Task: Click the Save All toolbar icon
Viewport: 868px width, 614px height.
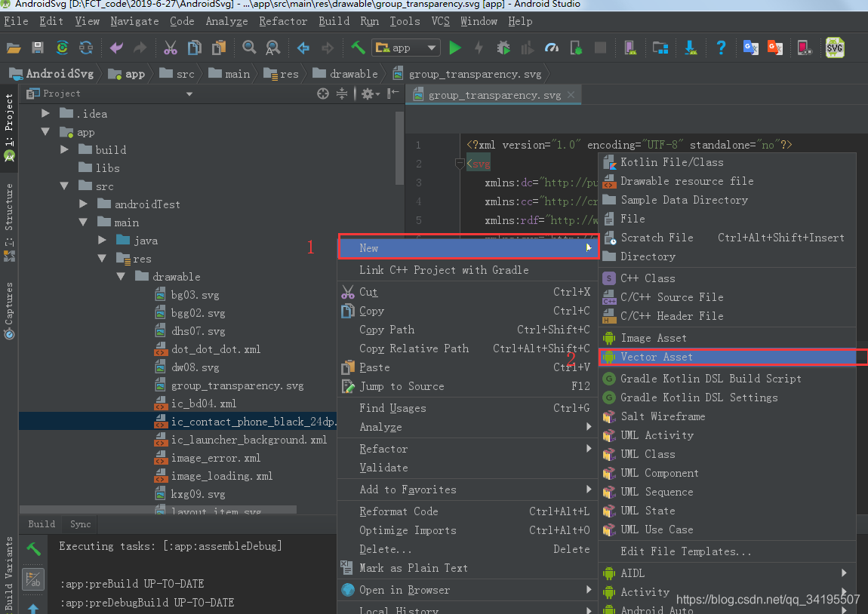Action: [38, 48]
